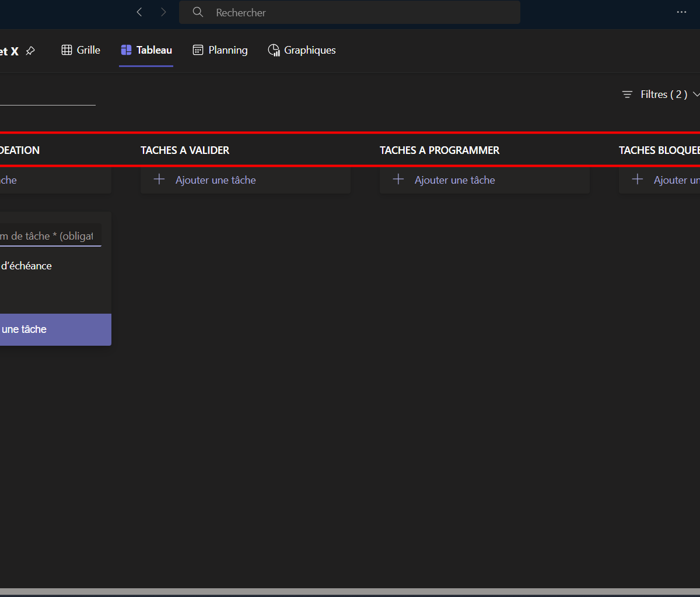The height and width of the screenshot is (597, 700).
Task: Click the forward navigation arrow
Action: 163,12
